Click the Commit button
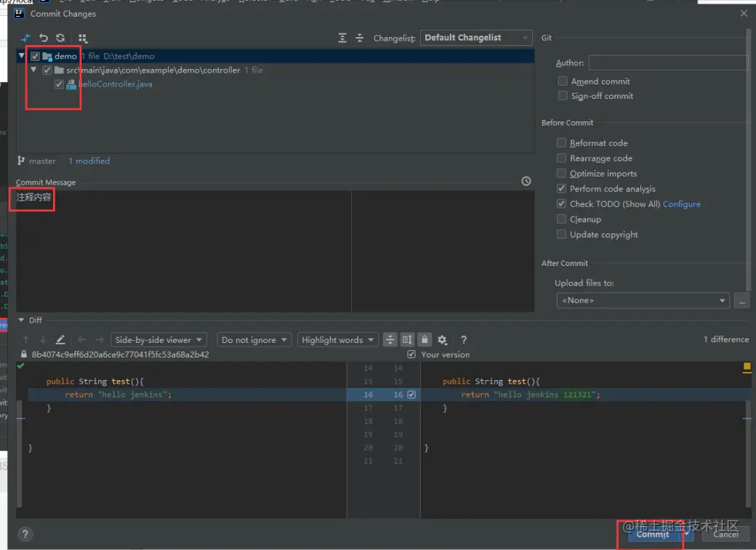Image resolution: width=756 pixels, height=550 pixels. pyautogui.click(x=652, y=533)
